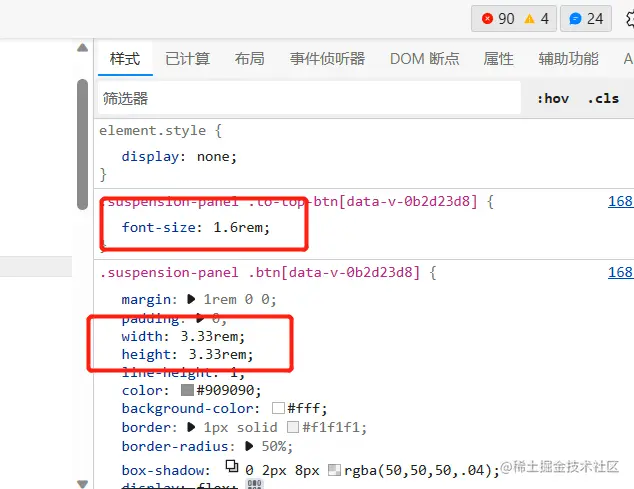Viewport: 634px width, 489px height.
Task: Edit the display: none value
Action: (213, 157)
